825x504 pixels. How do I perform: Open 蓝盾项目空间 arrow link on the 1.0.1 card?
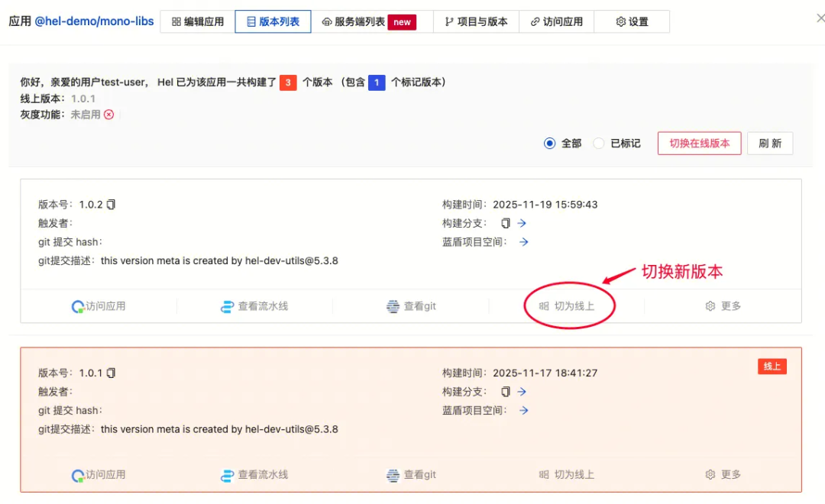522,410
